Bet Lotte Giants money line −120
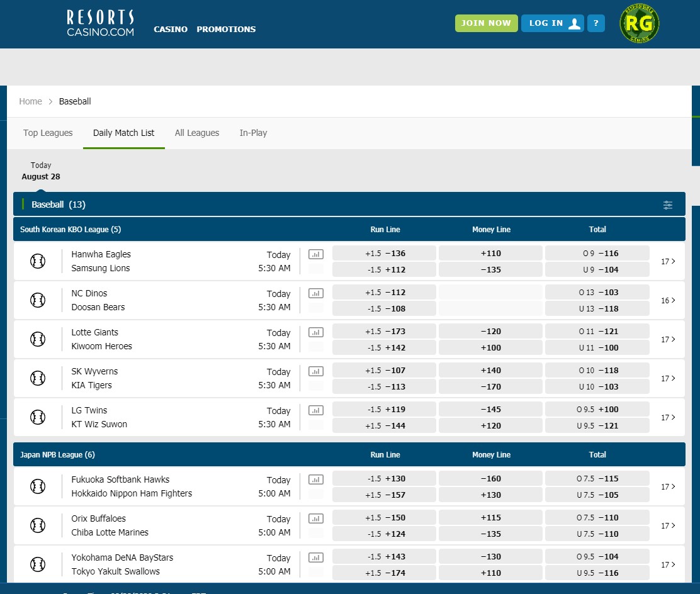The image size is (700, 594). [490, 331]
